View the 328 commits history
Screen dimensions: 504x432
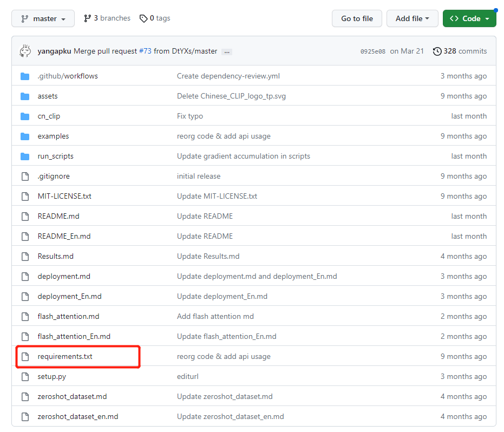pyautogui.click(x=464, y=51)
